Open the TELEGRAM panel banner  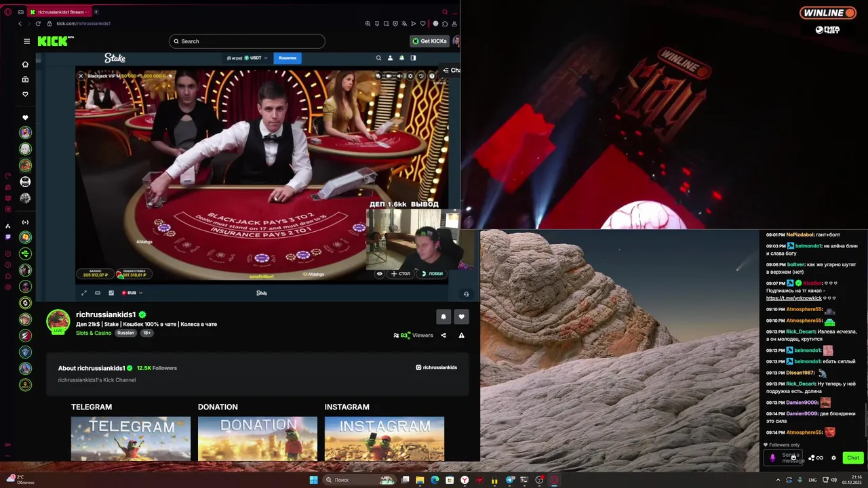131,439
